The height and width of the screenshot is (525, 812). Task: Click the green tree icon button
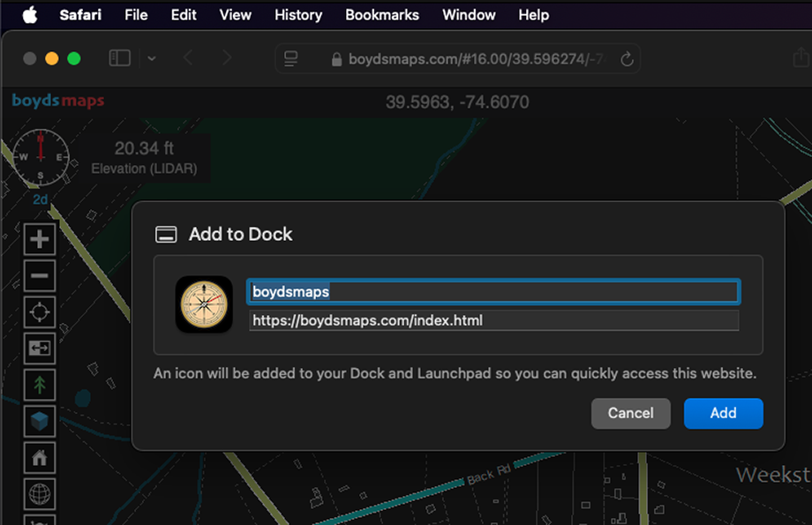pyautogui.click(x=40, y=385)
